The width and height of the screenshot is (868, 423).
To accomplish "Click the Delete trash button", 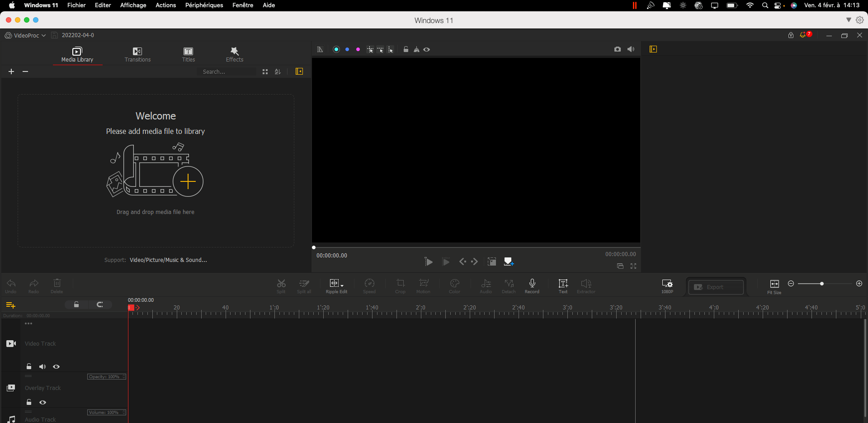I will 57,286.
